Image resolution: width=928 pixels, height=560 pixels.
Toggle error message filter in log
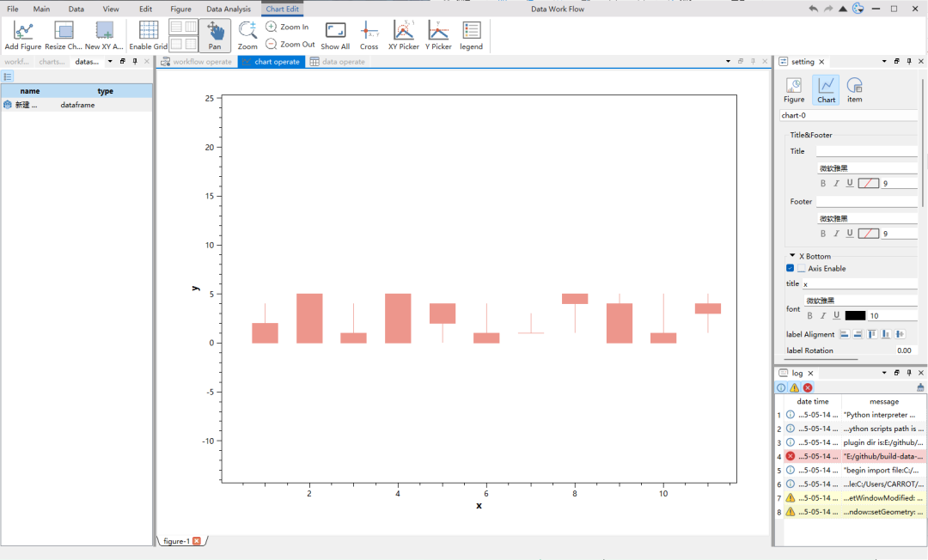tap(808, 388)
